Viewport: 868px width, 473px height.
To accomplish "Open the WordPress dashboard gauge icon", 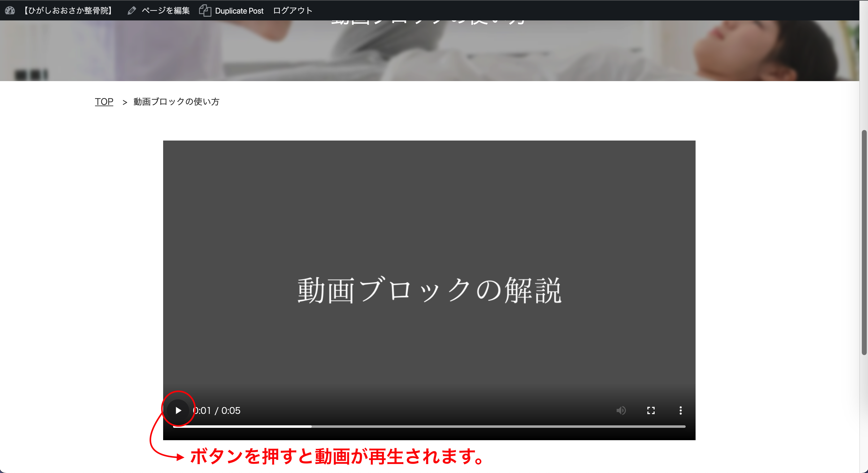I will (x=10, y=11).
